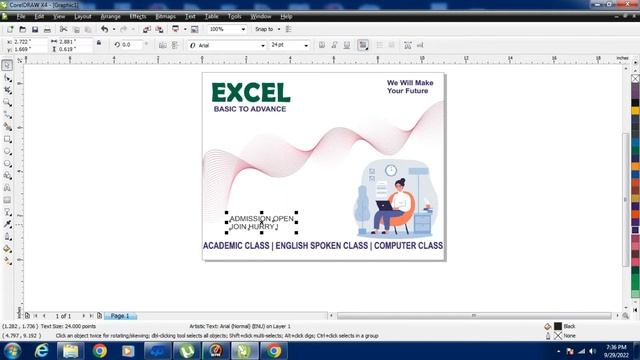Open the File menu

(x=21, y=16)
